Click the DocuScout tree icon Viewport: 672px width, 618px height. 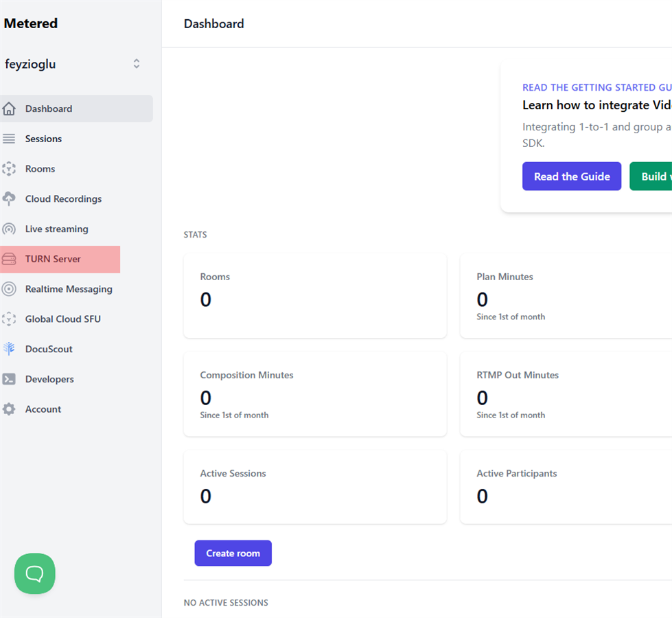click(9, 349)
